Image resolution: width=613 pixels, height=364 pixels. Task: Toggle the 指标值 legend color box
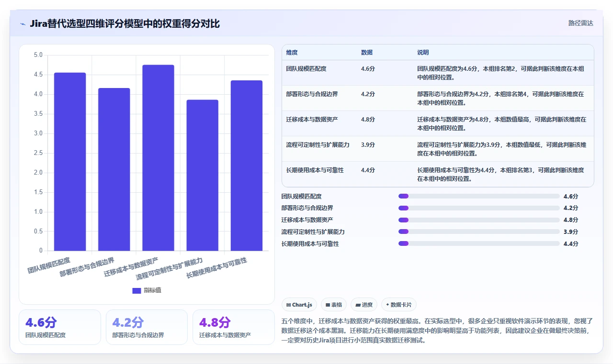[136, 290]
